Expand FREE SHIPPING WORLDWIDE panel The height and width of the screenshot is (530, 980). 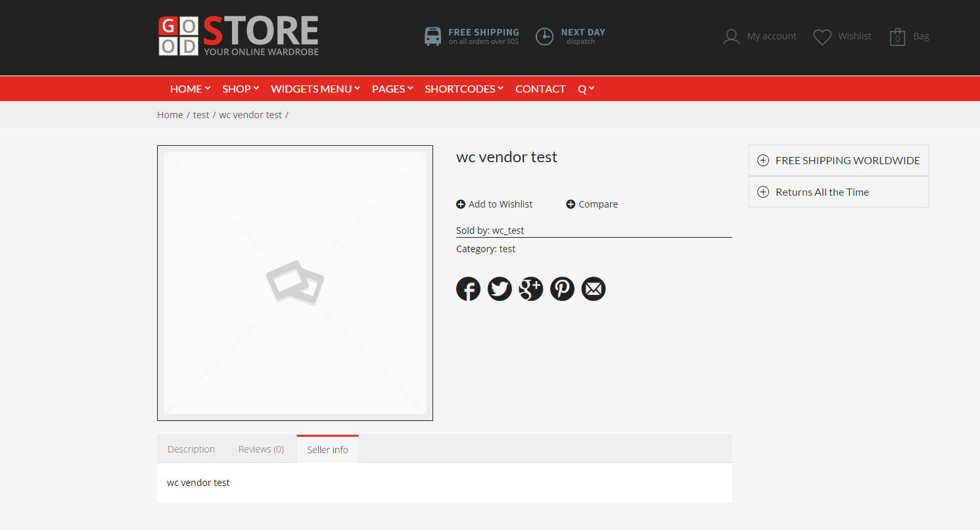839,160
